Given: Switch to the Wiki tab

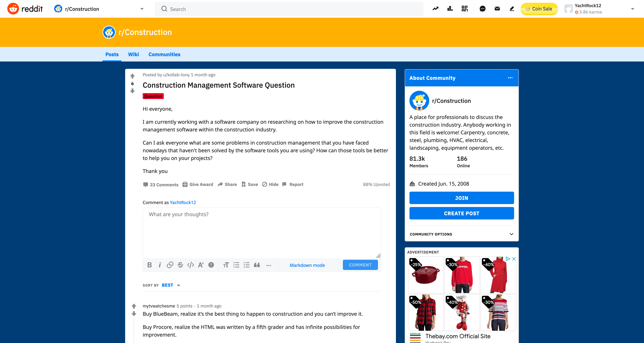Looking at the screenshot, I should click(x=133, y=54).
